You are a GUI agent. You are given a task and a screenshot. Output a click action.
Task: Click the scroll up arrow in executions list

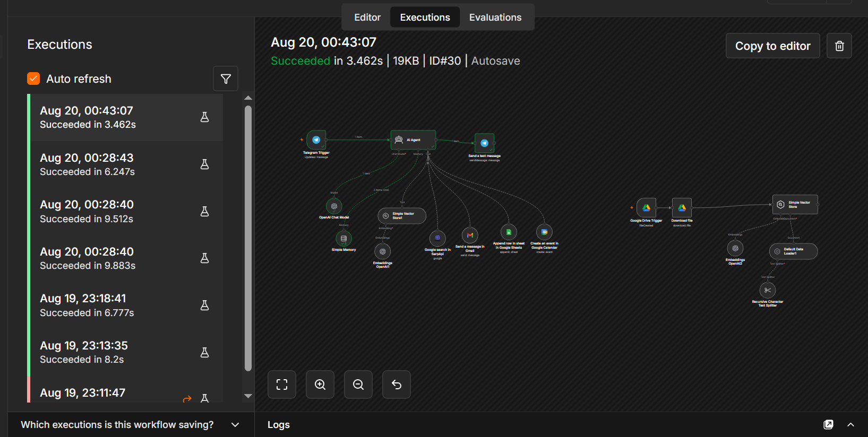(x=248, y=98)
